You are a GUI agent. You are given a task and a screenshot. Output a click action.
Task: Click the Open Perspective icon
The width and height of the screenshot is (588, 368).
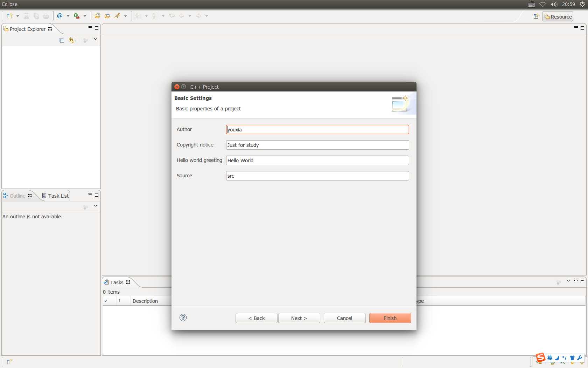(536, 16)
